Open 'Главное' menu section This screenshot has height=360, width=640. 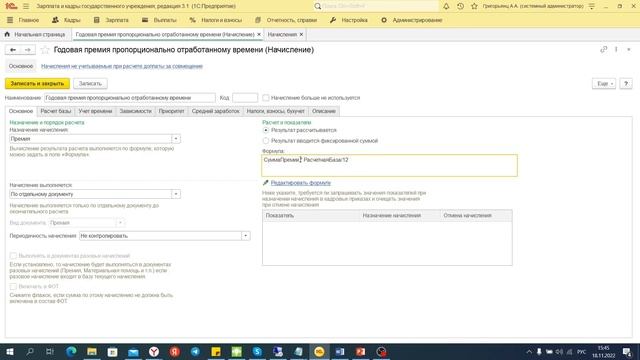[24, 20]
